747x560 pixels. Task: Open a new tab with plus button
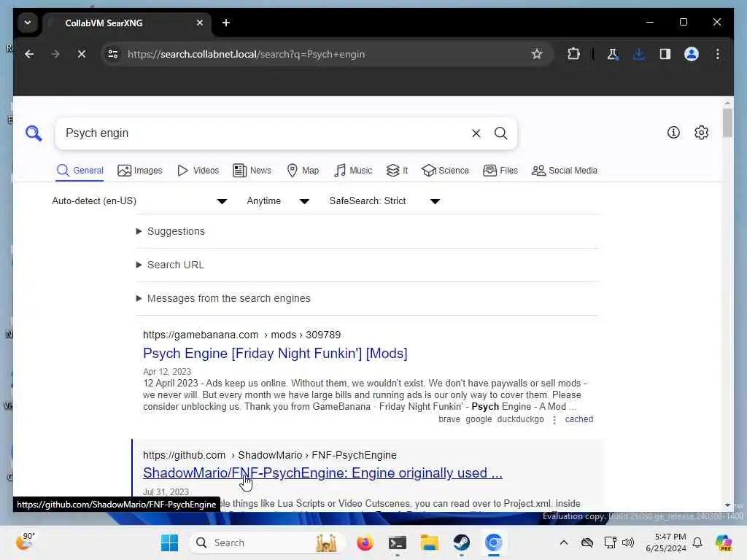[x=226, y=23]
